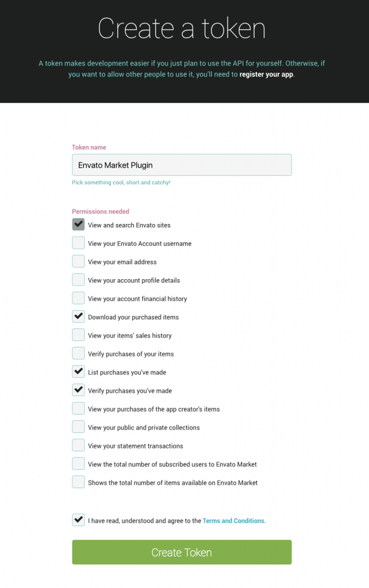Screen dimensions: 369x588
Task: Check total number of subscribed users option
Action: 78,463
